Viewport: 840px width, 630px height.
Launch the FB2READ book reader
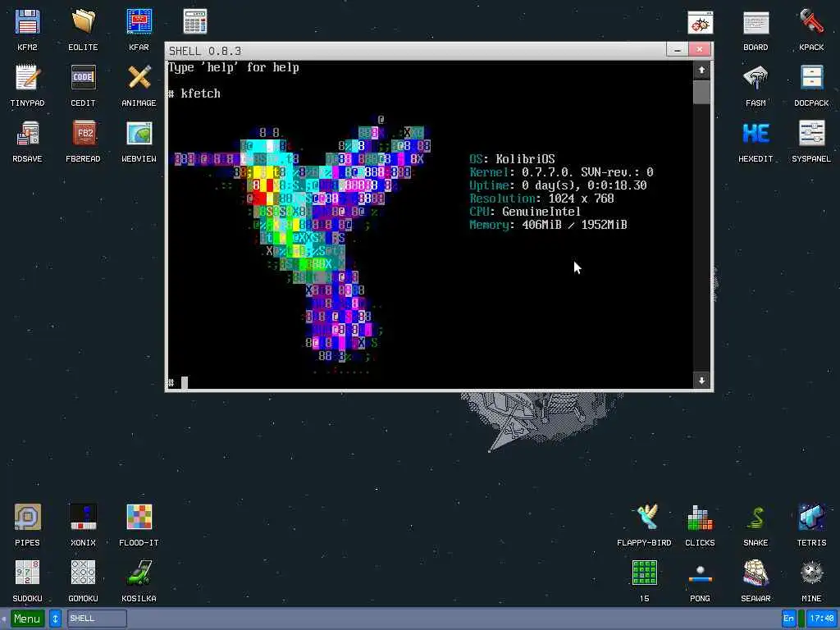click(83, 134)
